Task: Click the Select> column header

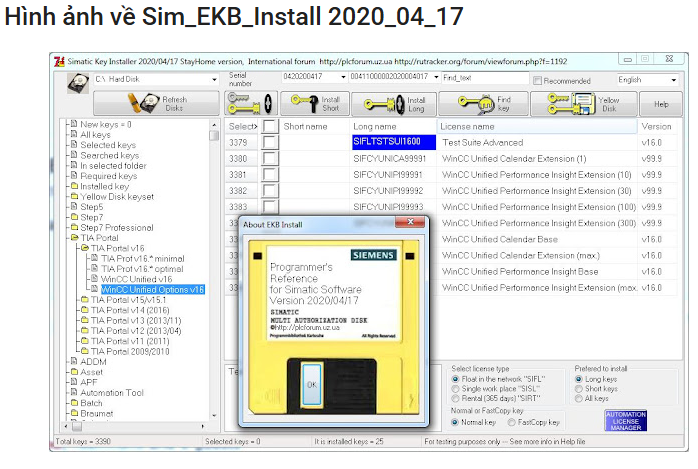Action: click(x=243, y=126)
